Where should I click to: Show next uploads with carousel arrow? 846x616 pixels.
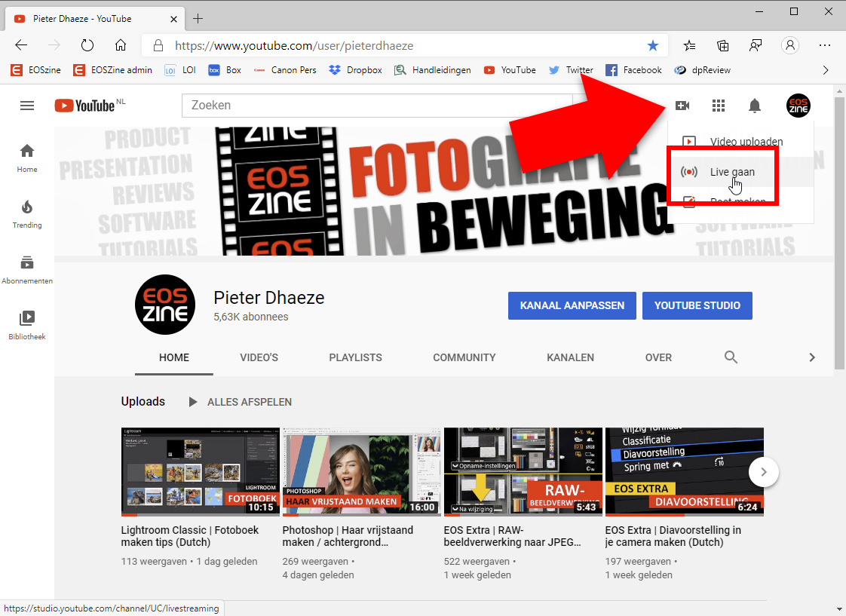(764, 472)
